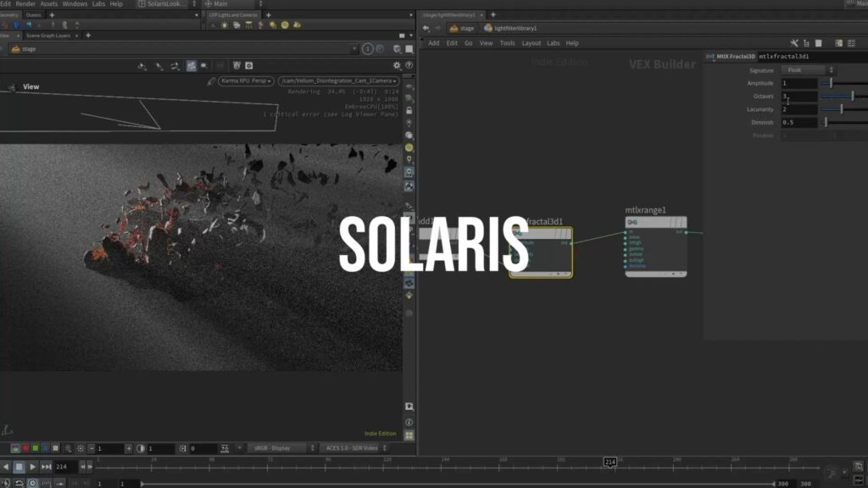Screen dimensions: 868x488
Task: Click the point light shelf tool icon
Action: point(225,25)
